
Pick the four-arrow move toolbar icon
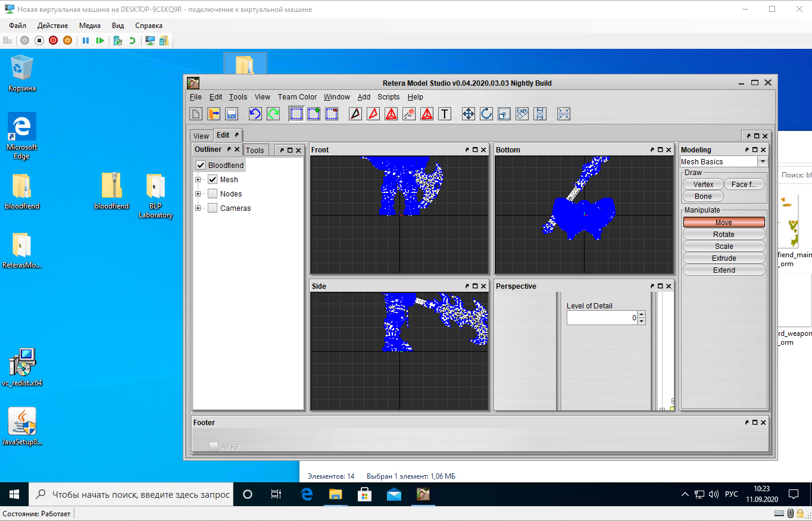pos(469,114)
